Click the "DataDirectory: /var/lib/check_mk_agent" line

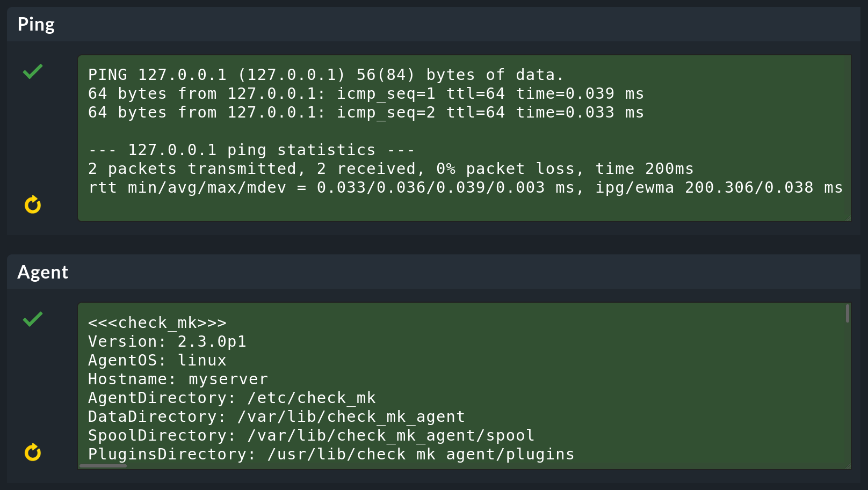[277, 416]
